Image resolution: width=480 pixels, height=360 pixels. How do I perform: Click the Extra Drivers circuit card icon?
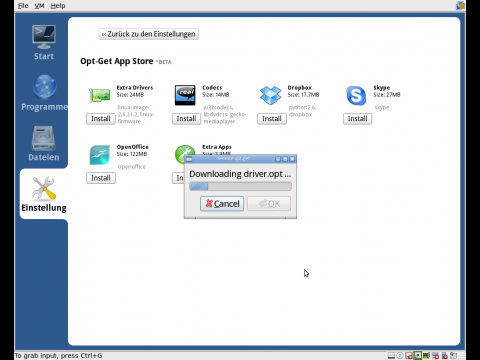[100, 95]
